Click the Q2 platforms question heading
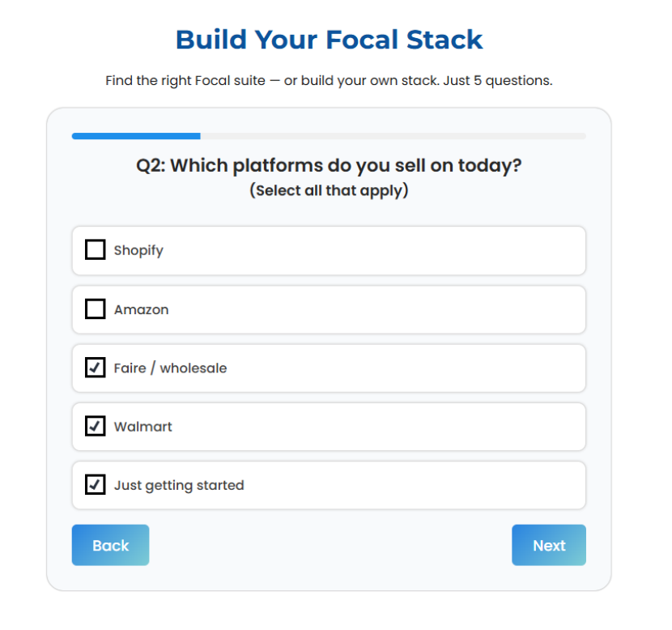672x630 pixels. click(x=329, y=165)
